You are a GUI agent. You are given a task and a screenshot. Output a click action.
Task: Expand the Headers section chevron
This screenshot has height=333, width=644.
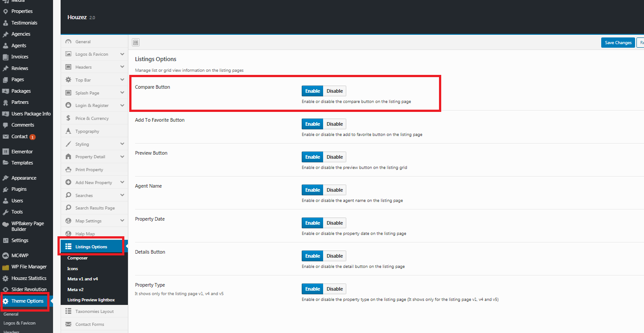point(122,67)
